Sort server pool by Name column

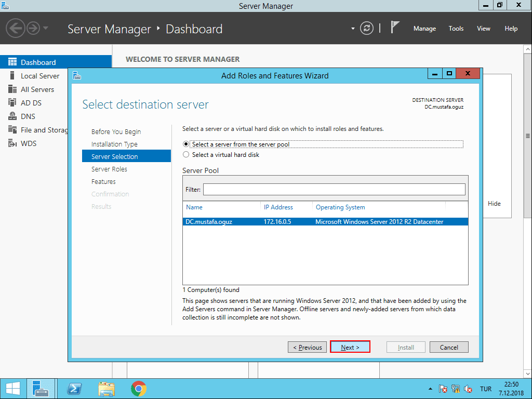194,207
